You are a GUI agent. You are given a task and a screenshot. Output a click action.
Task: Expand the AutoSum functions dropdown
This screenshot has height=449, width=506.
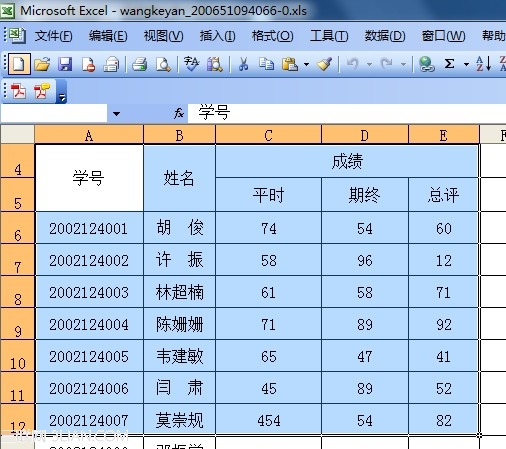pos(466,64)
